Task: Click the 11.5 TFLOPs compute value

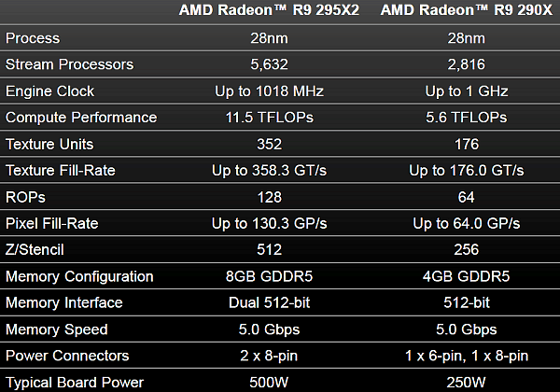Action: [x=281, y=118]
